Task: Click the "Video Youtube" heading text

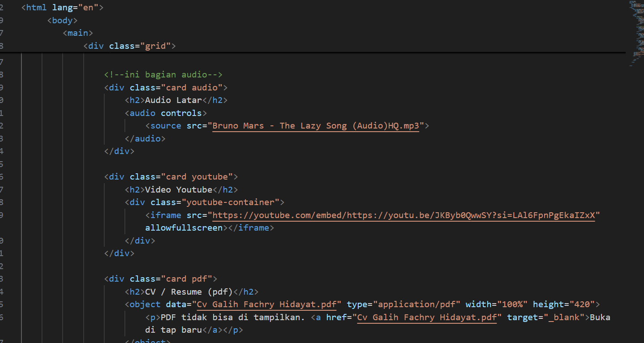Action: (x=178, y=190)
